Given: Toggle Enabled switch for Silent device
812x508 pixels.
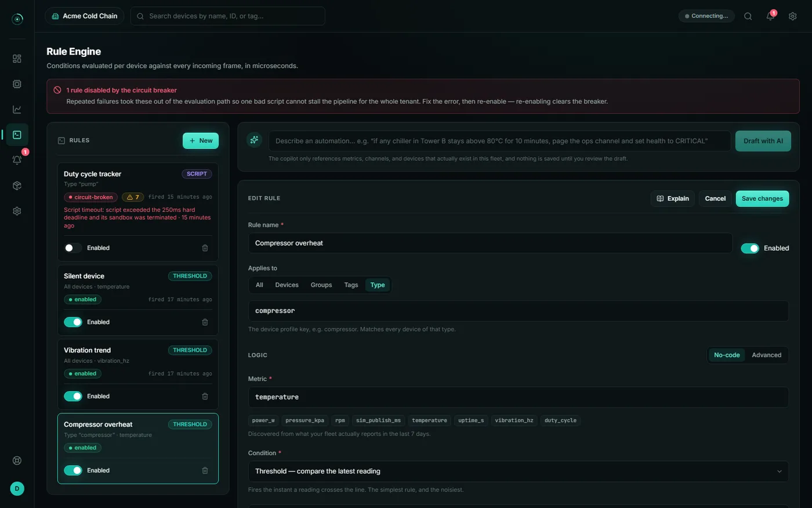Looking at the screenshot, I should 73,322.
